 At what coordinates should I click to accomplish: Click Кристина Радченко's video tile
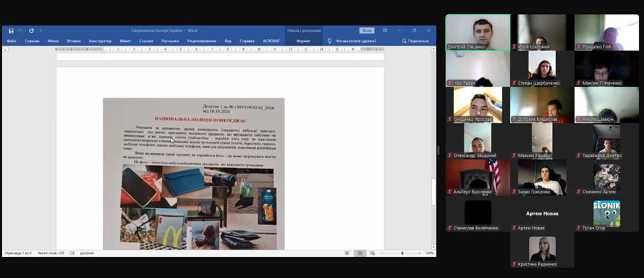542,250
